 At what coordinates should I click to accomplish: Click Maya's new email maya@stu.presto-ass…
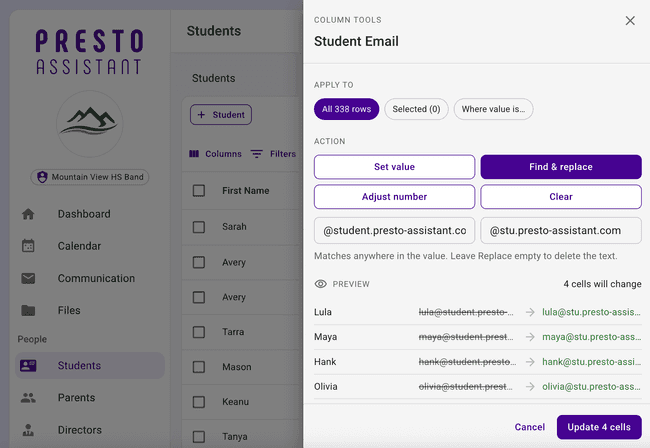(592, 337)
